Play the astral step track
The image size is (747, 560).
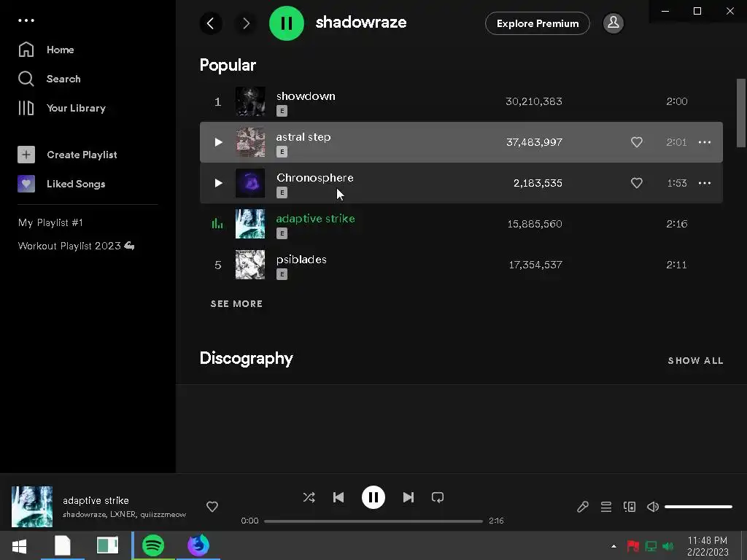tap(218, 142)
